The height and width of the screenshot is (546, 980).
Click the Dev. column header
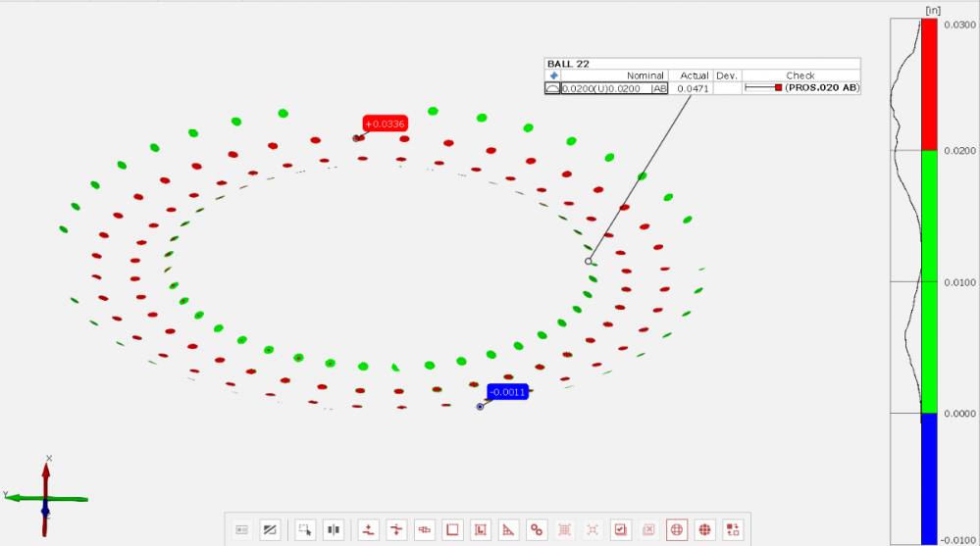(727, 75)
